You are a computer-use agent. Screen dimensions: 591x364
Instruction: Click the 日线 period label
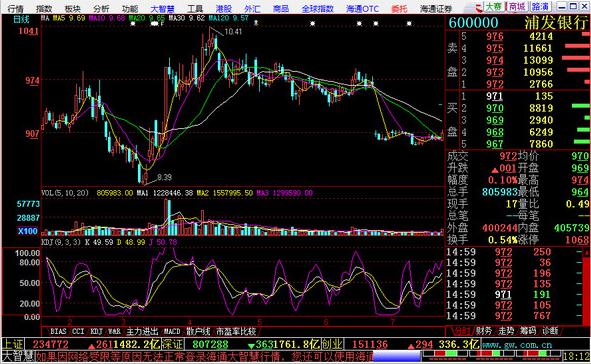[21, 19]
